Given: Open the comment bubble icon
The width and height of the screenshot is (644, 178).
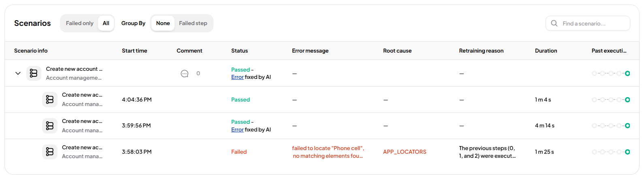Looking at the screenshot, I should click(184, 74).
